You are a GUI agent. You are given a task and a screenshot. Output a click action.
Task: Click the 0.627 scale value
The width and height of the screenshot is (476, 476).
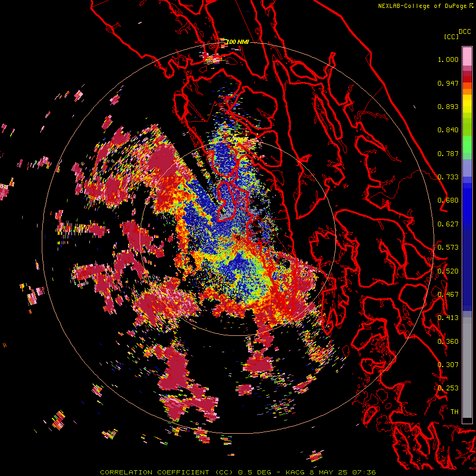(x=448, y=224)
